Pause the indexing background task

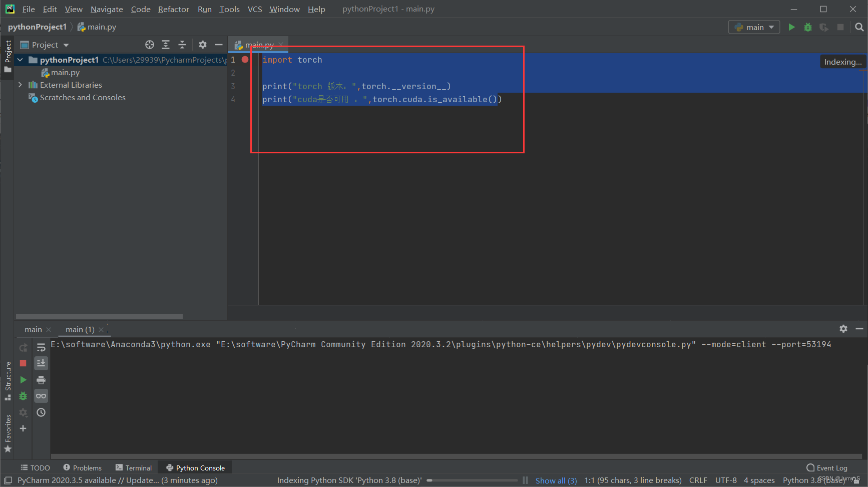pos(525,480)
